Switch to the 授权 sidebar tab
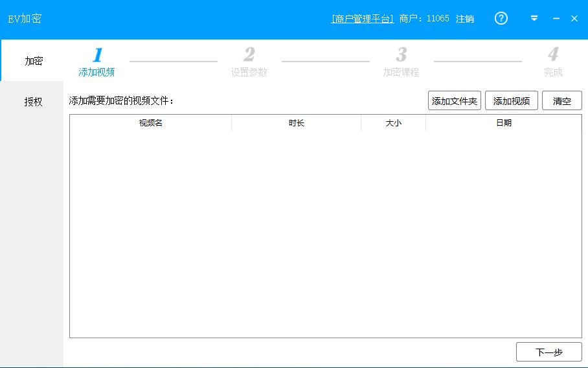588x368 pixels. (33, 102)
